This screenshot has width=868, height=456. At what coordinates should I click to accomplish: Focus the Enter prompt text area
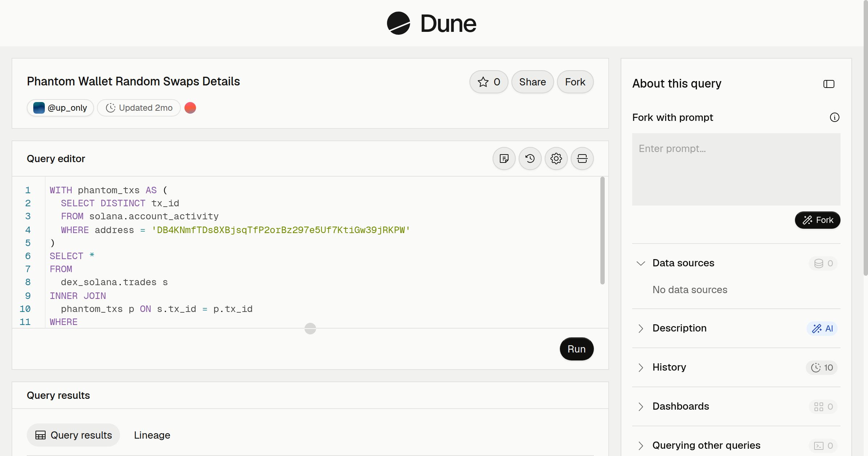736,169
